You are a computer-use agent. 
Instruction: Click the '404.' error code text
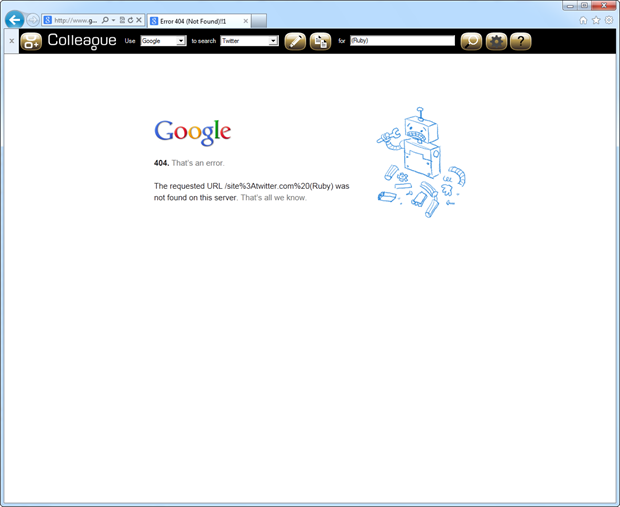[161, 163]
